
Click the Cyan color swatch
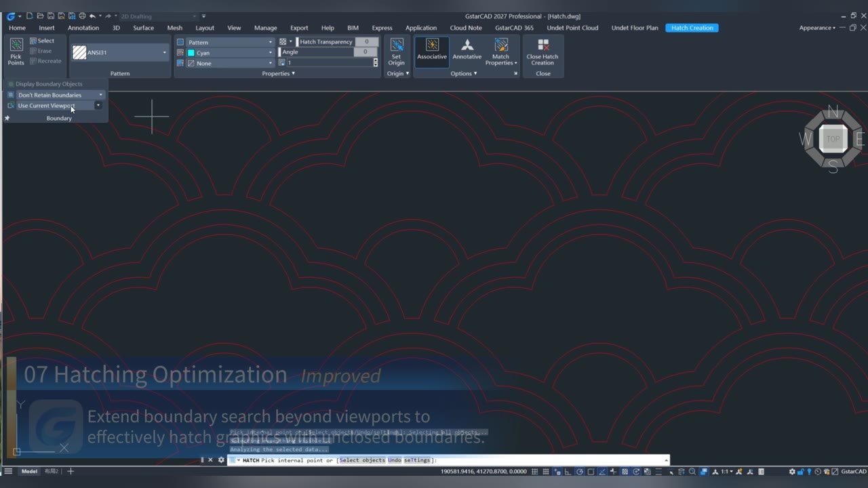(x=191, y=53)
